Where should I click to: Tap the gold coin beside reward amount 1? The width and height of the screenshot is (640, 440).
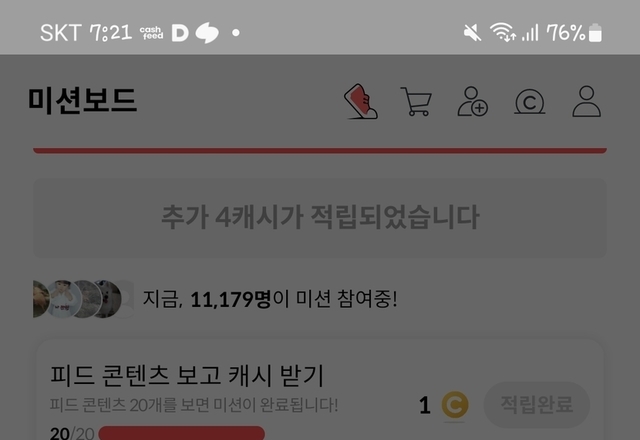pos(455,405)
